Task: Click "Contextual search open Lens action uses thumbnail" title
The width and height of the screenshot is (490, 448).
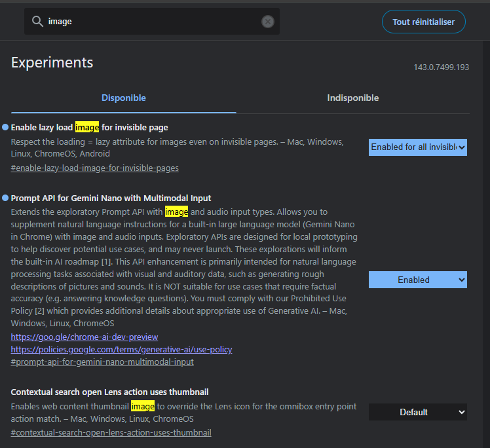Action: (109, 392)
